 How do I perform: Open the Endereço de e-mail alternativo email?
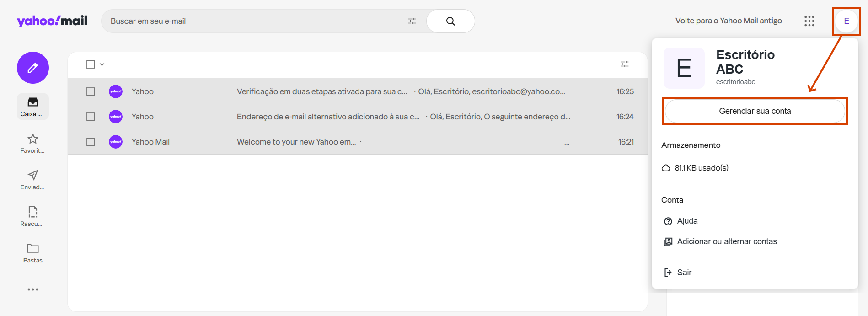358,117
